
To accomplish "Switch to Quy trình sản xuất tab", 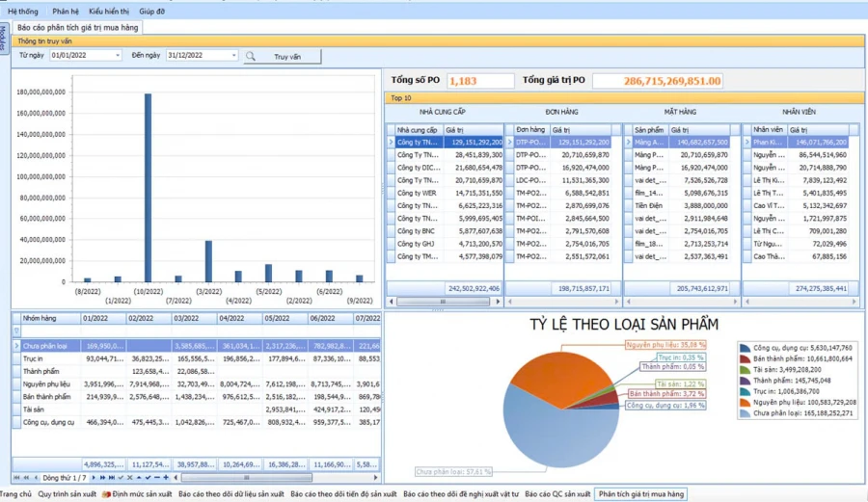I will (67, 494).
